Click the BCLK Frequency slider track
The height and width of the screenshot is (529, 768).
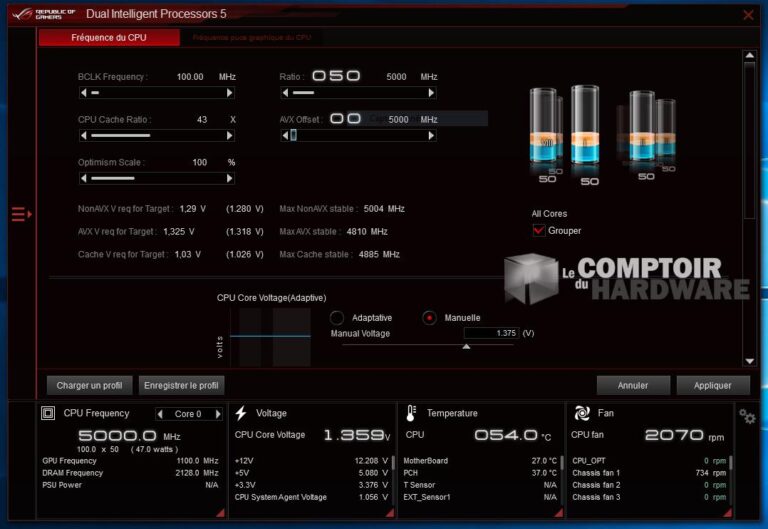[156, 93]
